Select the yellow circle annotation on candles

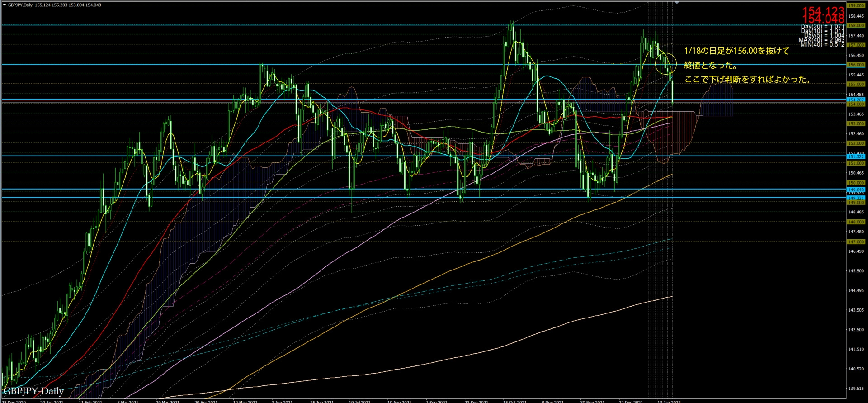coord(665,64)
